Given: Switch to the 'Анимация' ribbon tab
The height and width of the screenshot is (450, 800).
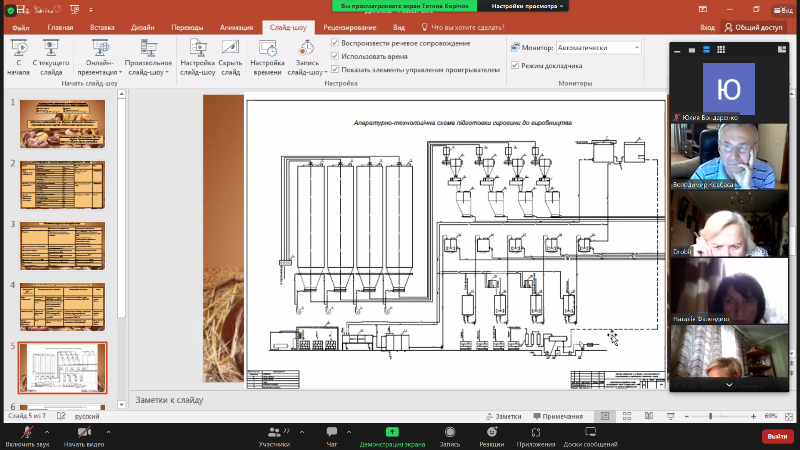Looking at the screenshot, I should tap(236, 28).
